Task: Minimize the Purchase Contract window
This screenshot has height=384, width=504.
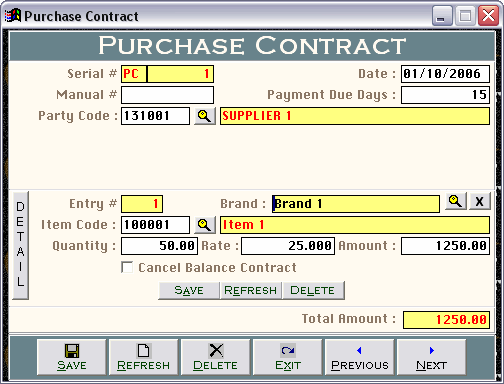Action: click(x=442, y=16)
